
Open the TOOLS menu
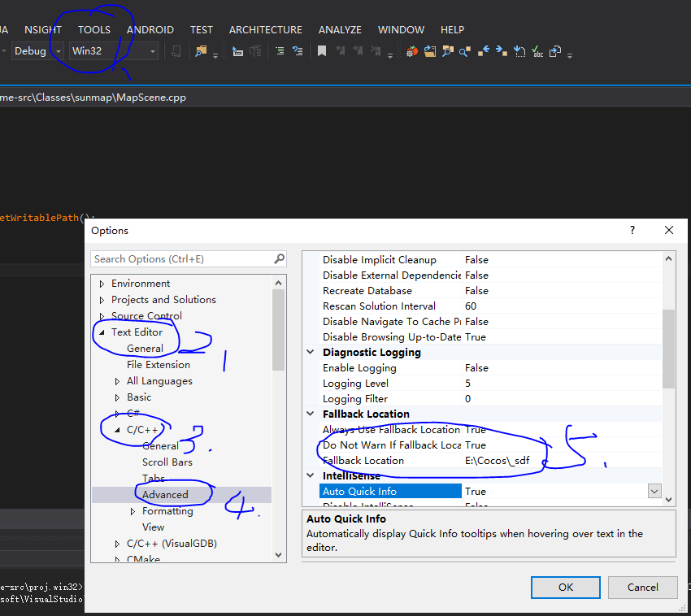93,29
